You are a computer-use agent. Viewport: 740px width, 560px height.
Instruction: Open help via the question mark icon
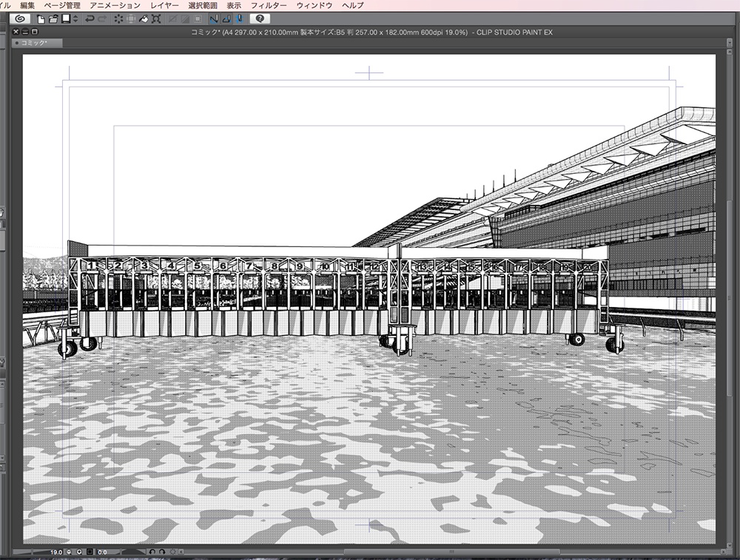258,18
